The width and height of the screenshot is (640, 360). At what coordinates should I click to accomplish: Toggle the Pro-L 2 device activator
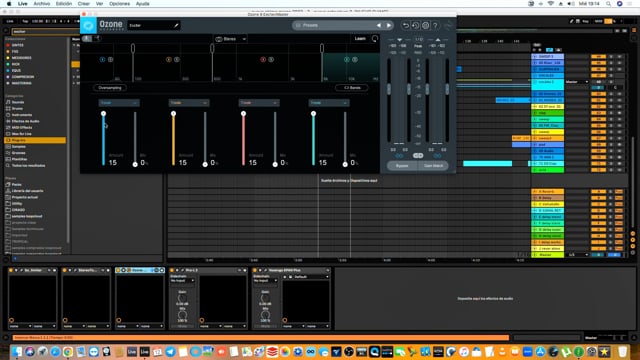[x=172, y=270]
